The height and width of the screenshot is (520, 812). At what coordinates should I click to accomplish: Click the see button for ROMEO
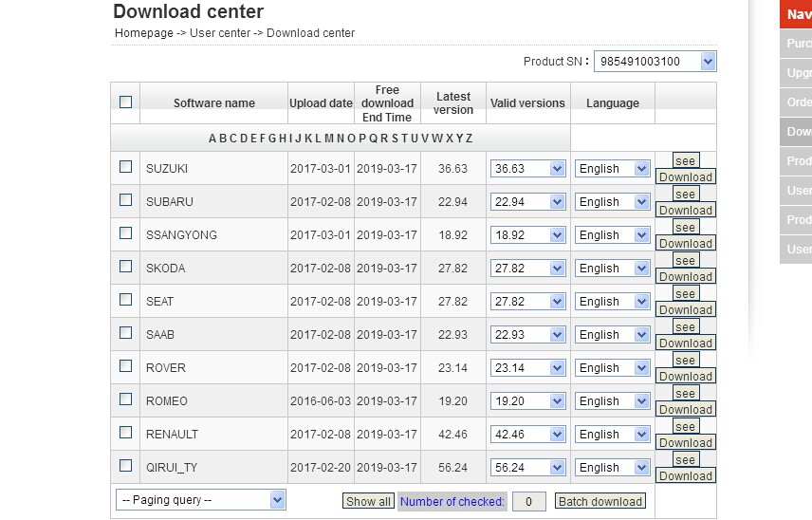[x=686, y=393]
